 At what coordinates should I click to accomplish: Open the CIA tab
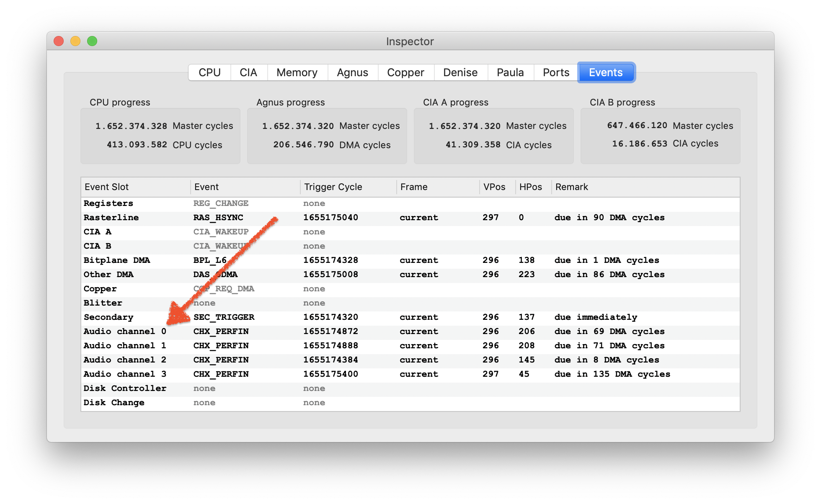(248, 72)
